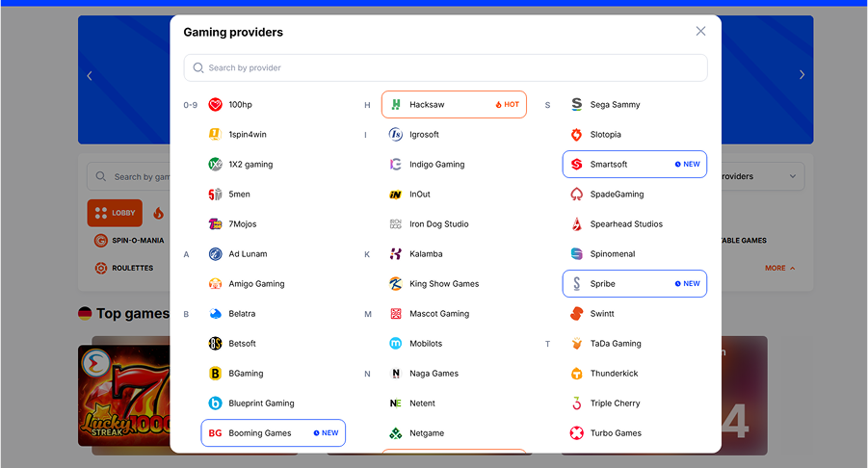Go to previous banner slide
The height and width of the screenshot is (468, 868).
pyautogui.click(x=90, y=76)
